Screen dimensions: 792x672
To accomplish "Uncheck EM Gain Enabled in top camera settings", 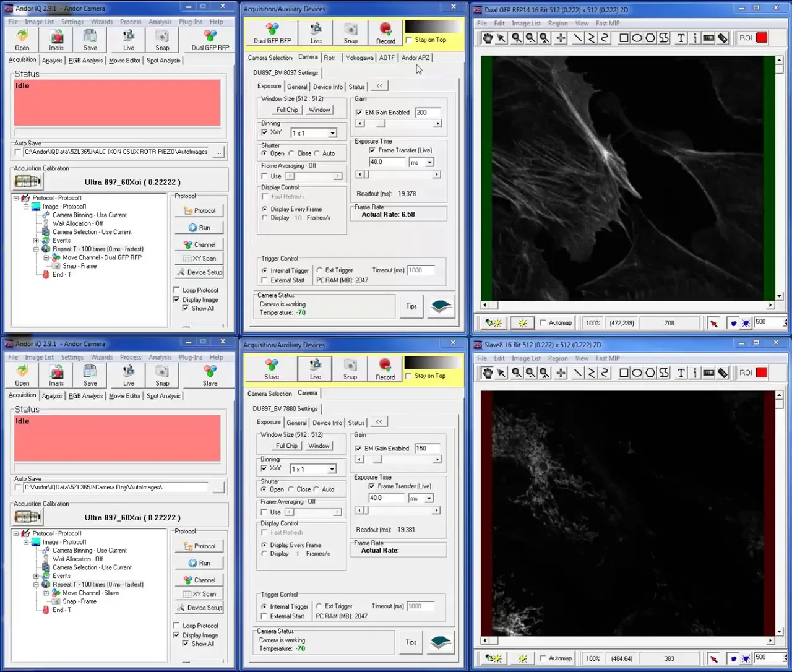I will (359, 113).
